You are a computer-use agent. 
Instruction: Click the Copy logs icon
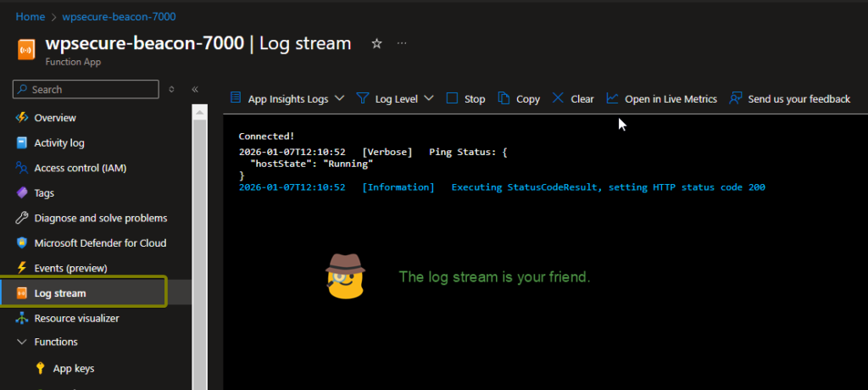click(x=504, y=98)
